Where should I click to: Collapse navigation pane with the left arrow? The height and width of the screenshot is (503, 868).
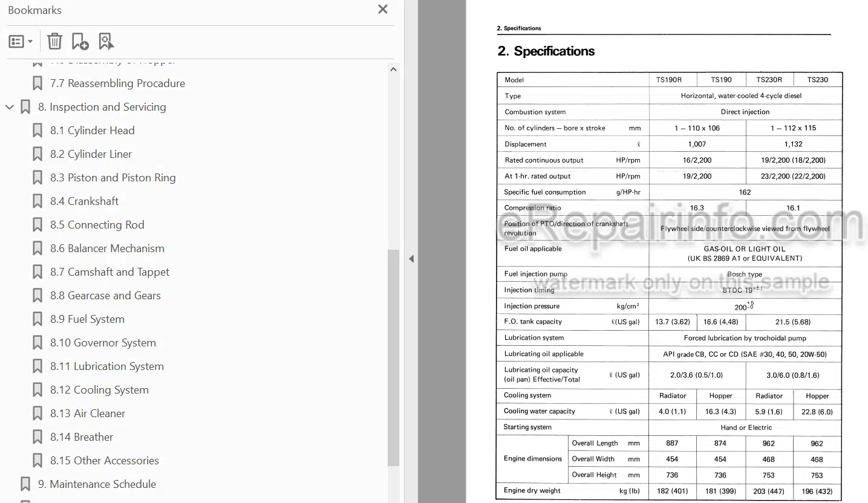pos(411,259)
